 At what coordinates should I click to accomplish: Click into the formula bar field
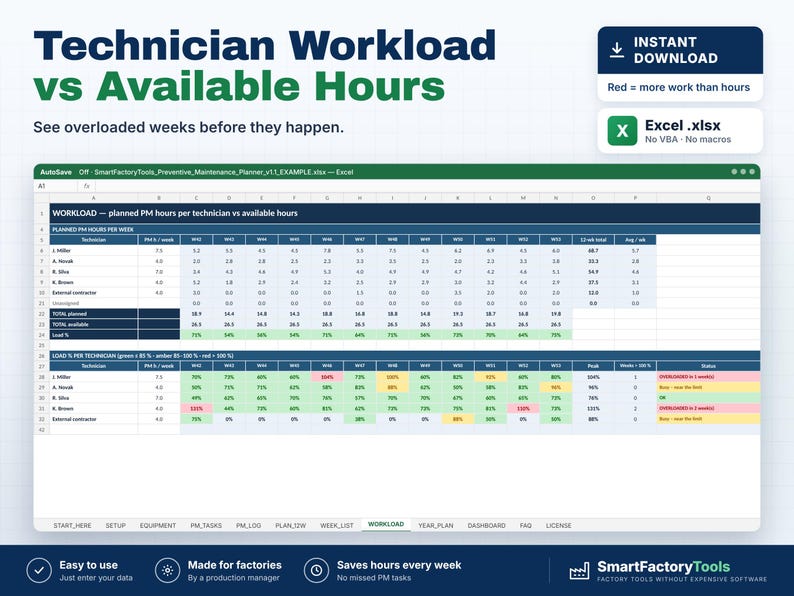pyautogui.click(x=426, y=186)
